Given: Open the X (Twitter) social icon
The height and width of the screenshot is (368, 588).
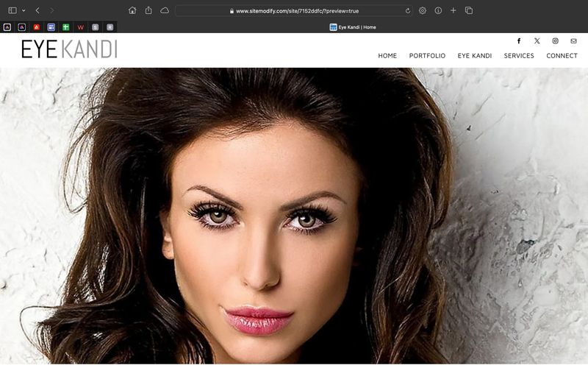Looking at the screenshot, I should point(537,41).
